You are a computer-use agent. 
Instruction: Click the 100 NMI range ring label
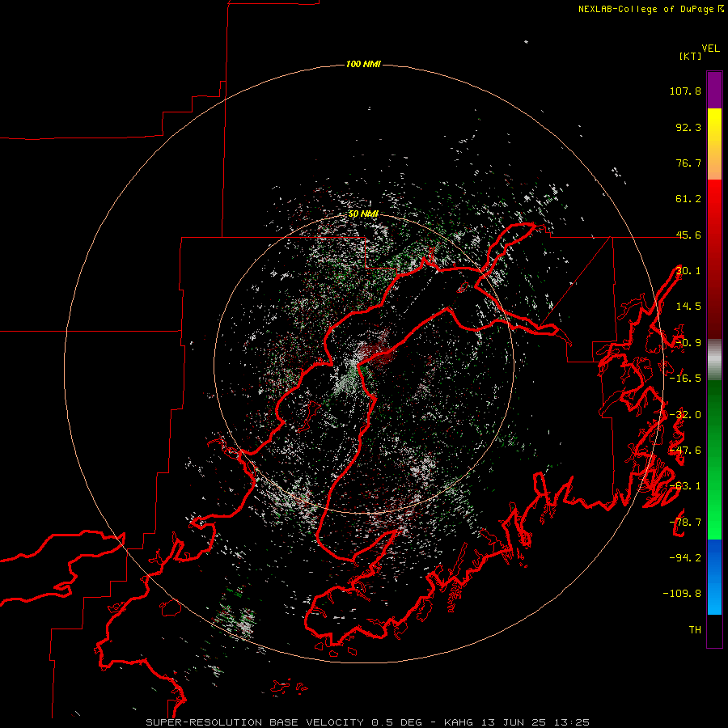(x=363, y=64)
